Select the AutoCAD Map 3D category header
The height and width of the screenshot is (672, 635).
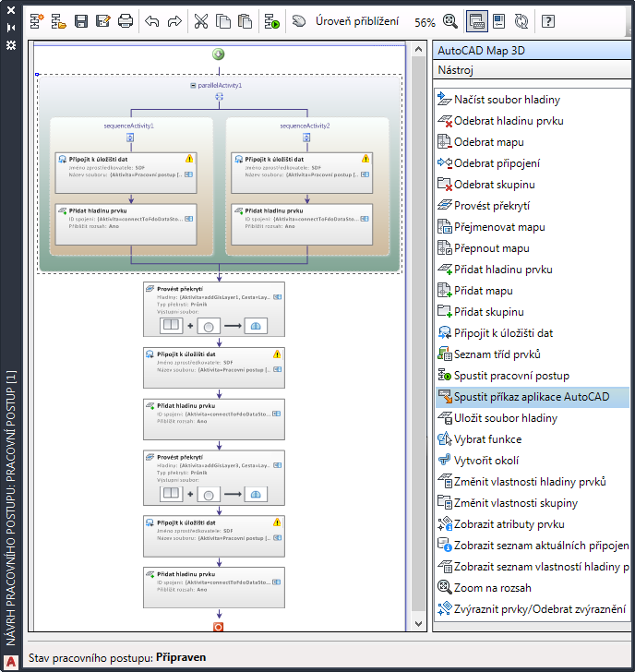click(532, 51)
